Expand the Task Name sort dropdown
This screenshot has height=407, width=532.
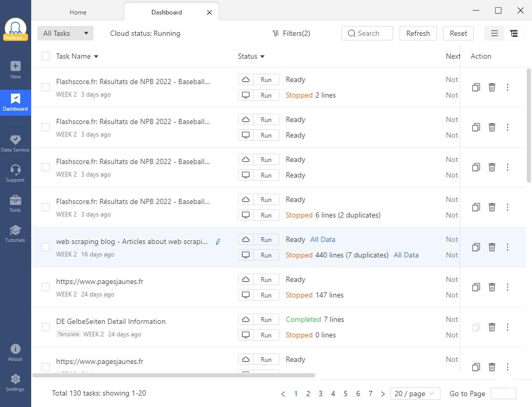pos(96,57)
